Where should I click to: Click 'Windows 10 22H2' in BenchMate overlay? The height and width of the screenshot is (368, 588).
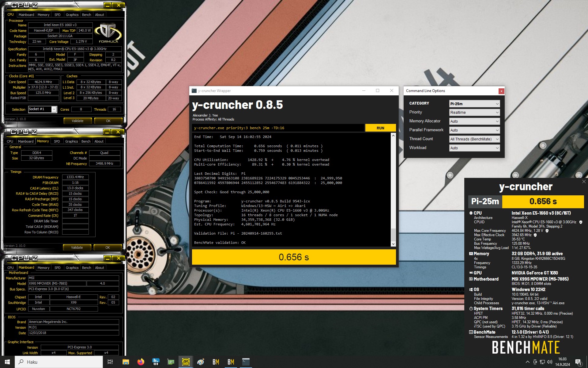(529, 289)
